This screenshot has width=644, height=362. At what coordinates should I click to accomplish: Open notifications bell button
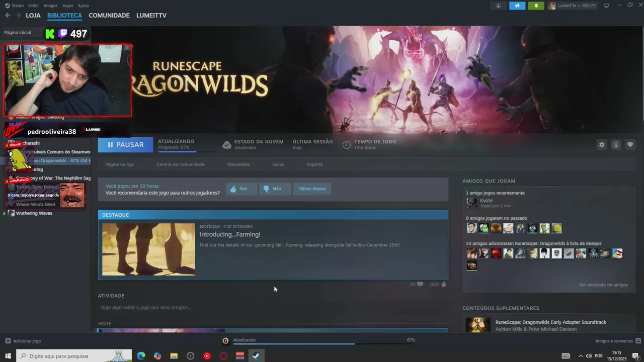[536, 6]
